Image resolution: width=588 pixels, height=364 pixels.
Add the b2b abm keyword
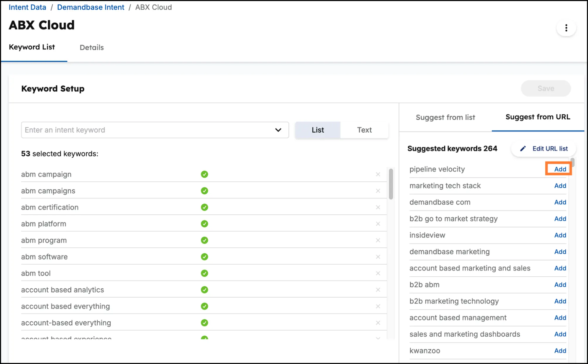click(x=560, y=284)
